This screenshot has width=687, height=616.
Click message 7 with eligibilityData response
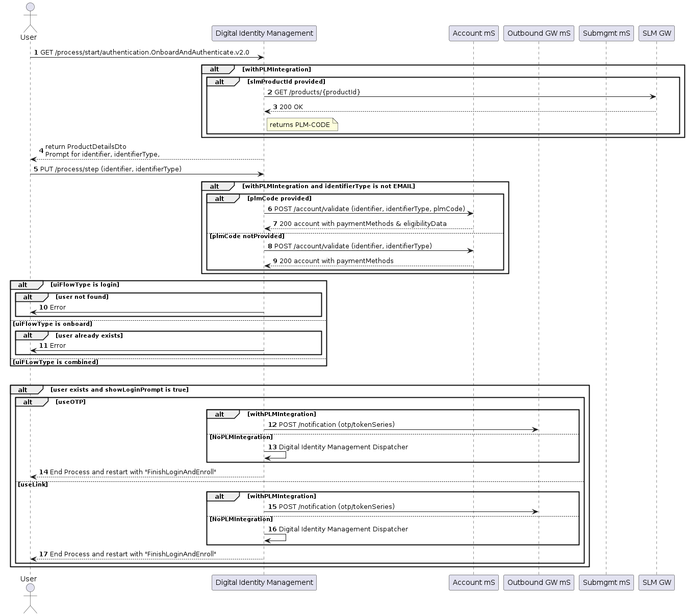click(x=360, y=223)
